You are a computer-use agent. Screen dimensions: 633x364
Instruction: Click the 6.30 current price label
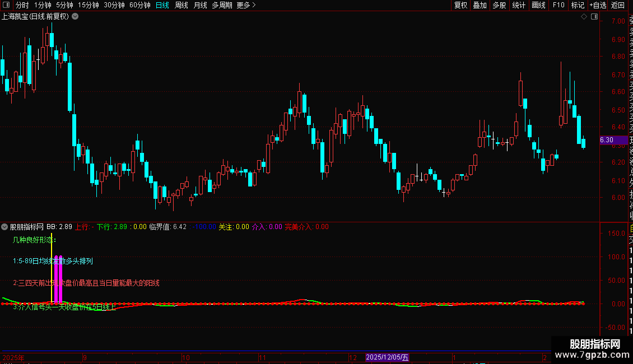pyautogui.click(x=613, y=140)
